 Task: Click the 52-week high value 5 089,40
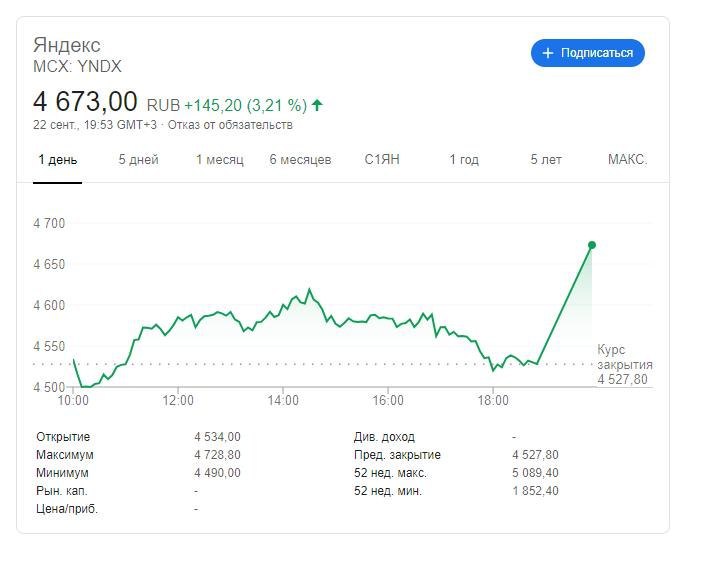[535, 473]
